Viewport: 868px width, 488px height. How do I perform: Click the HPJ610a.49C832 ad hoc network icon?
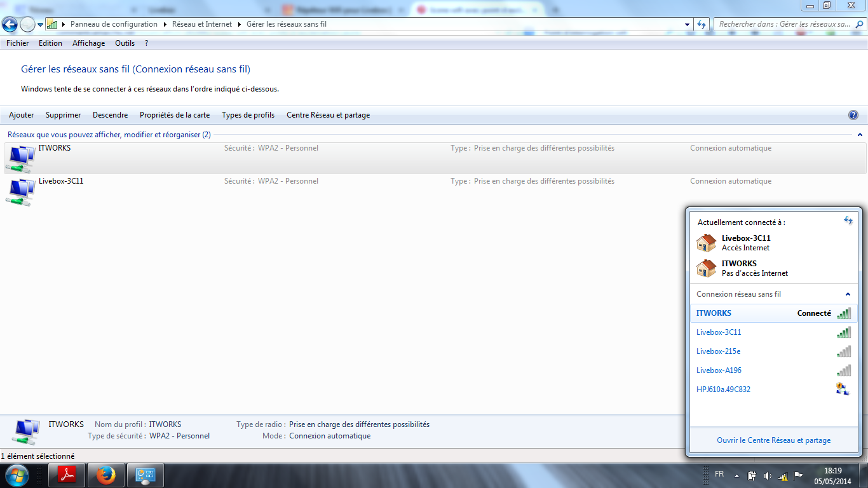[843, 389]
